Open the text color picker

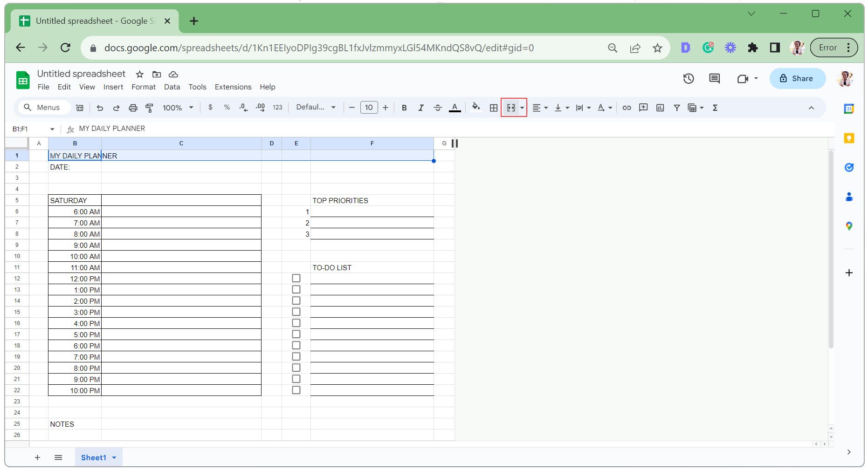point(455,108)
